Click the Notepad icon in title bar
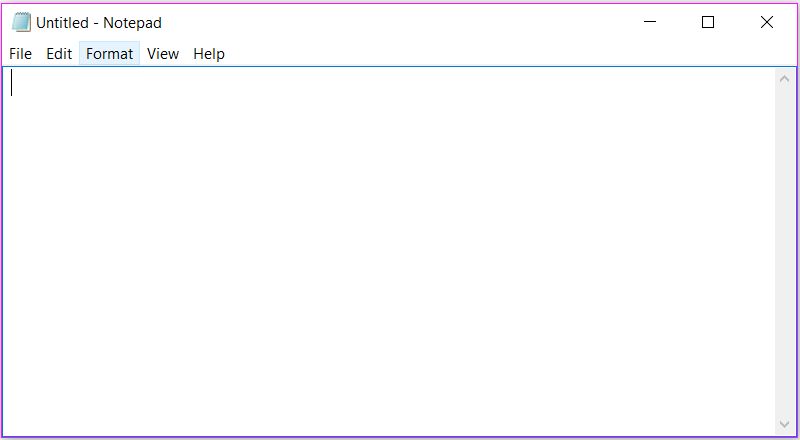 (x=21, y=22)
